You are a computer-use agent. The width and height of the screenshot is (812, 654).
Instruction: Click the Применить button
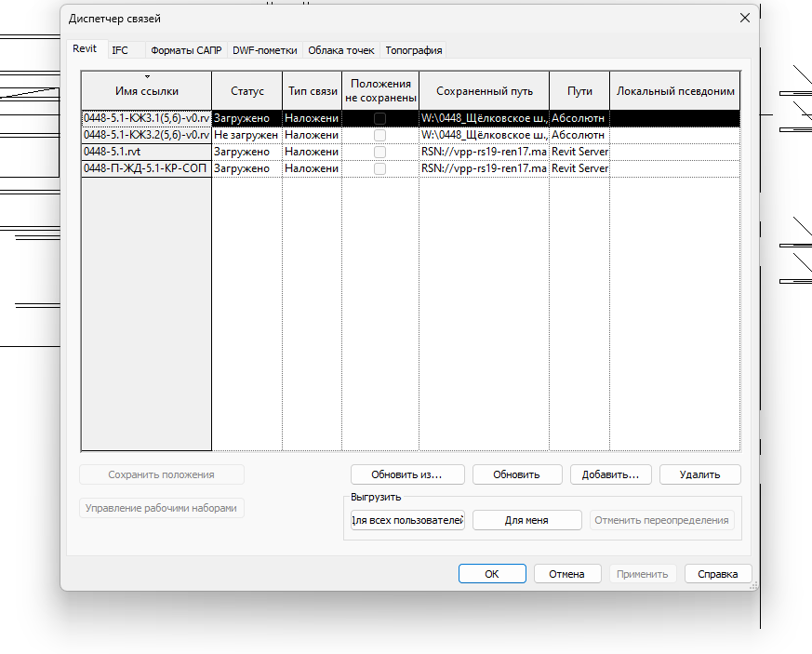[x=642, y=574]
